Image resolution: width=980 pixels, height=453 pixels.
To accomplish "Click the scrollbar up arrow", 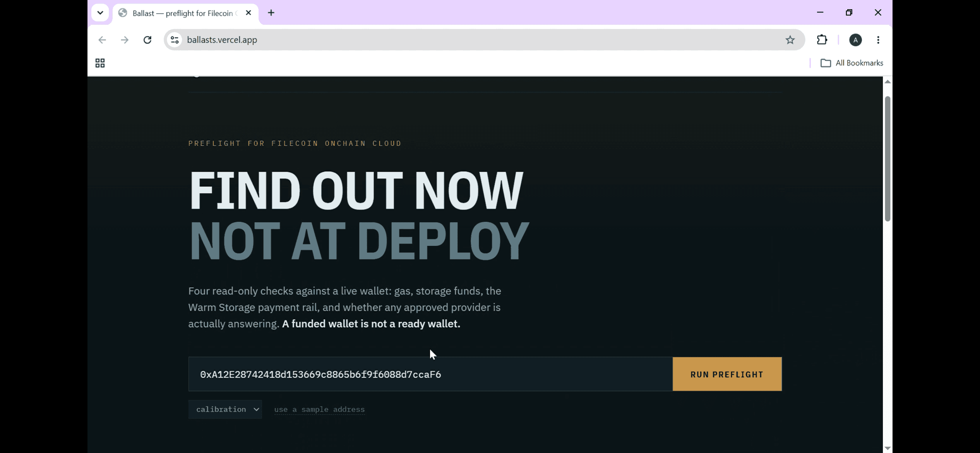I will tap(887, 82).
